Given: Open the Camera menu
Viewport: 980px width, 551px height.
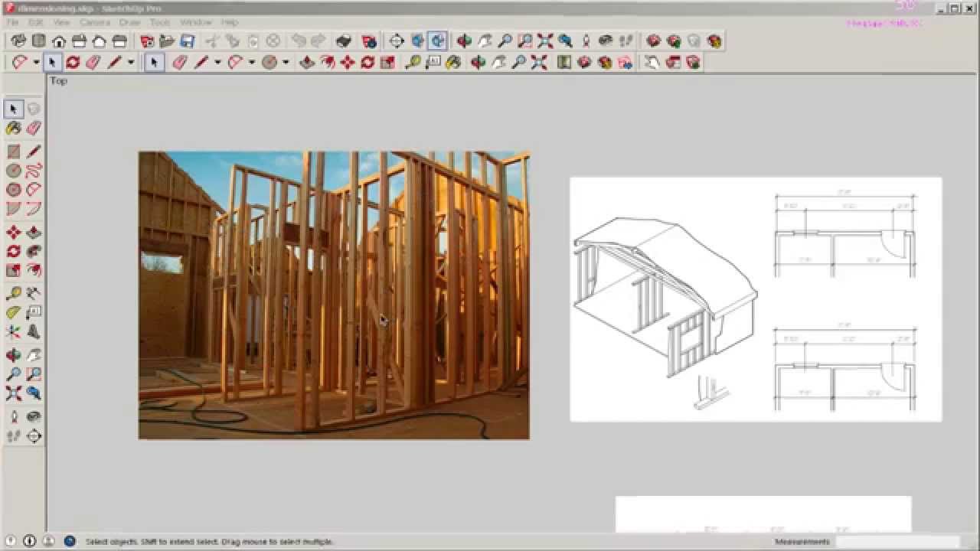Looking at the screenshot, I should pyautogui.click(x=95, y=22).
